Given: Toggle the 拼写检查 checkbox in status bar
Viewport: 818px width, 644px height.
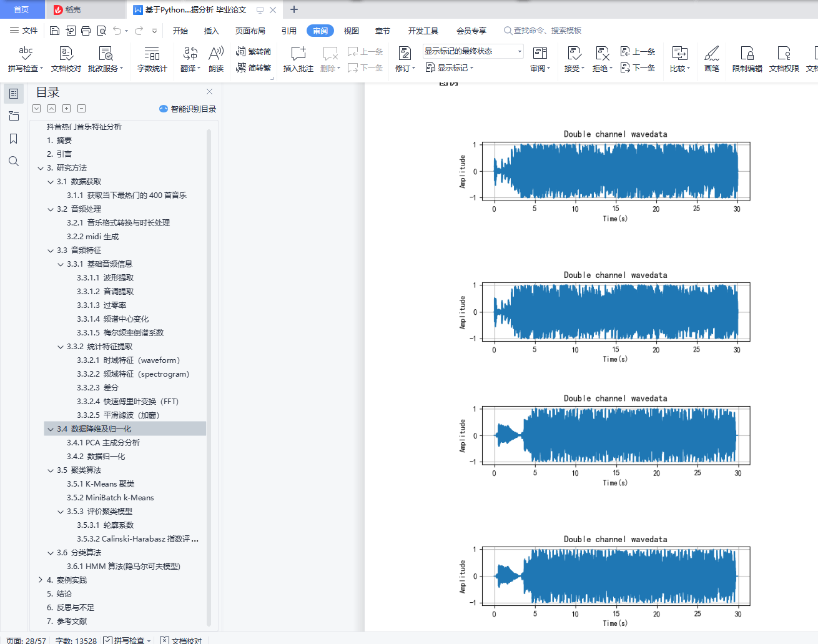Looking at the screenshot, I should pos(108,640).
